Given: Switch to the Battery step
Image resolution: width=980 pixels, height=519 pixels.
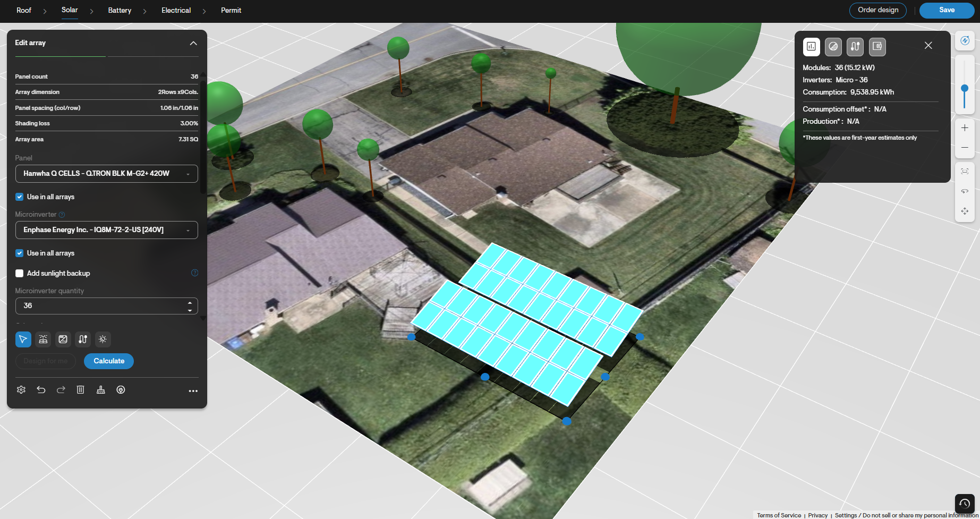Looking at the screenshot, I should click(120, 11).
